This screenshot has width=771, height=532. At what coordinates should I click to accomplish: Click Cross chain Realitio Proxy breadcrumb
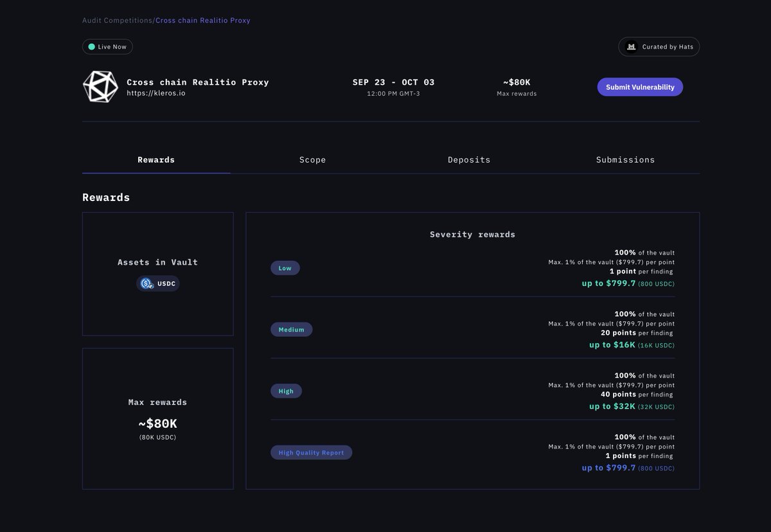(x=203, y=21)
